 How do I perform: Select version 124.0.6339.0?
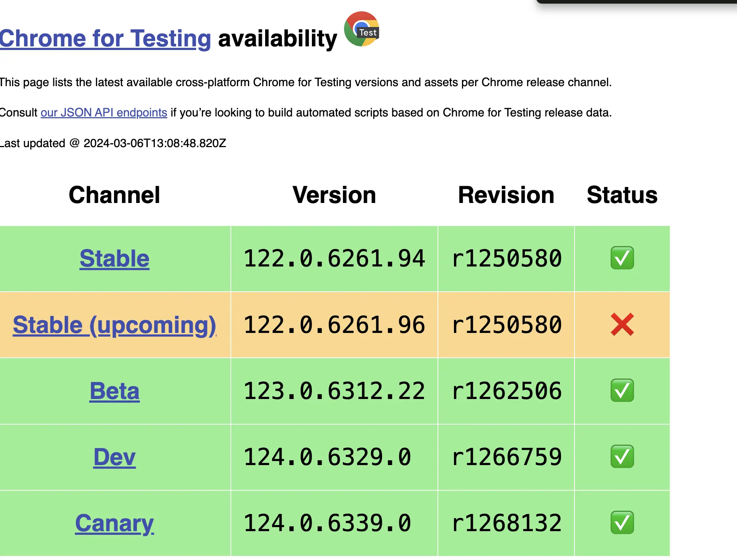click(327, 523)
